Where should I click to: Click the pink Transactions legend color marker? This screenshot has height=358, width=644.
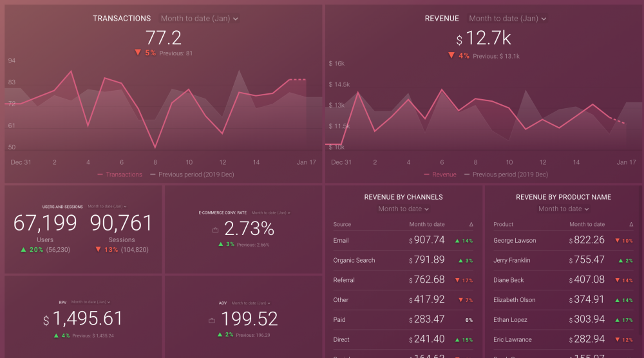click(100, 174)
